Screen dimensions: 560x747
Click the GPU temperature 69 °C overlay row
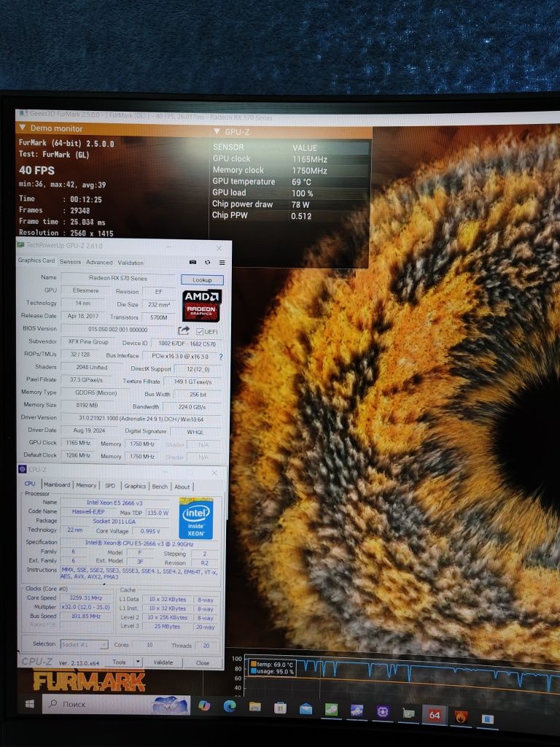tap(289, 182)
